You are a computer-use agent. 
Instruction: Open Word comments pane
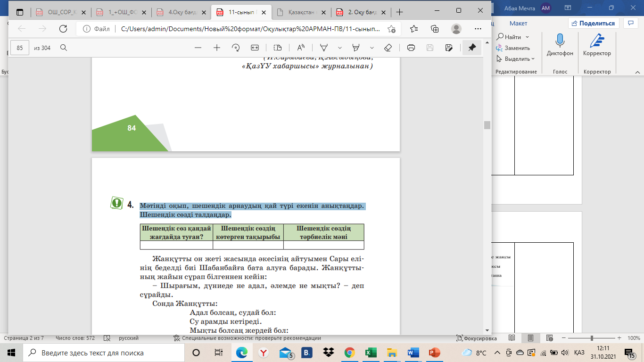tap(630, 23)
